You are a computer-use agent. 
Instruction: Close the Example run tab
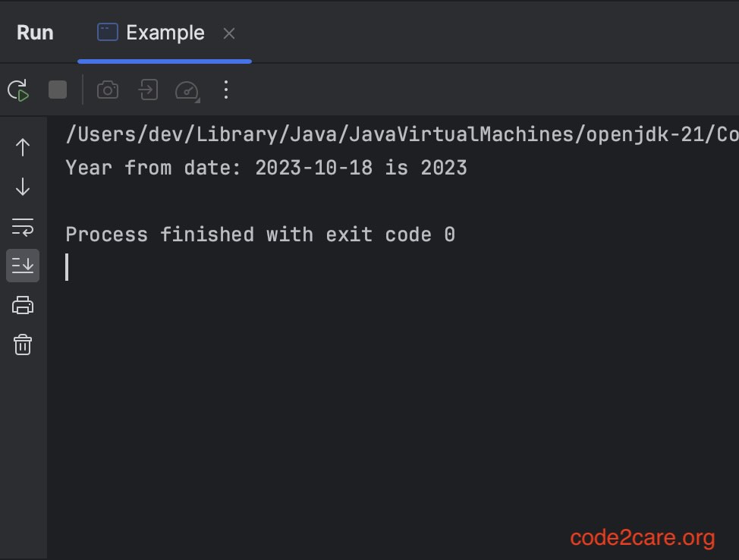229,32
